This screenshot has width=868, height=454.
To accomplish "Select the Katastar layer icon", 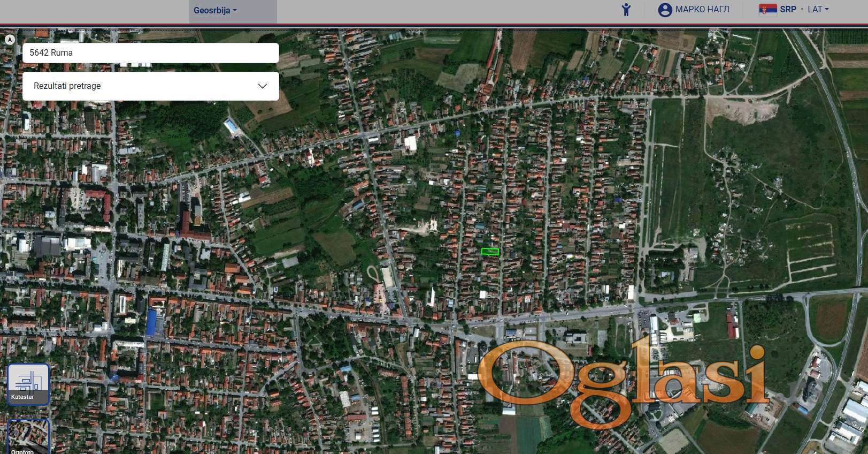I will pyautogui.click(x=28, y=384).
